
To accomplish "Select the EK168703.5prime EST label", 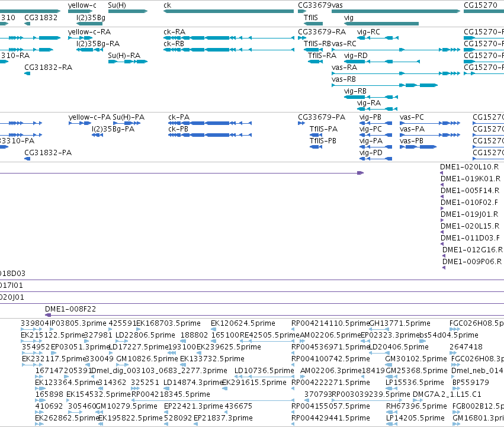I will [168, 323].
